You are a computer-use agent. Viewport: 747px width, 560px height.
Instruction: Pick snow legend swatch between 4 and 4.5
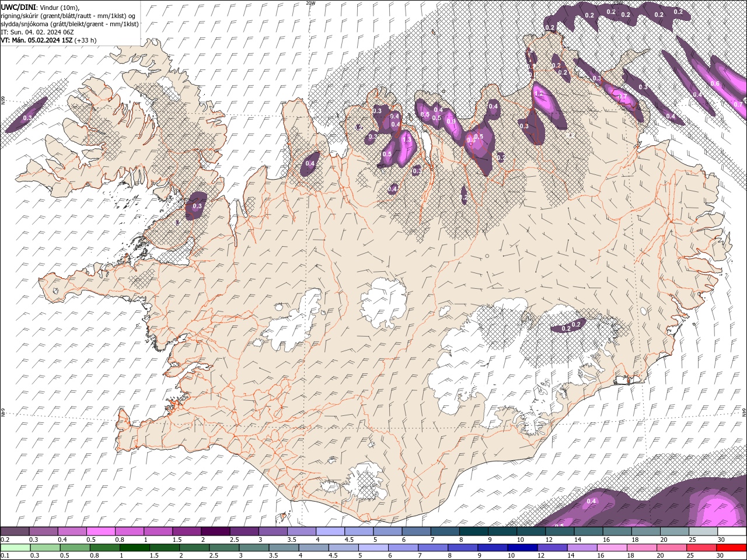point(330,531)
